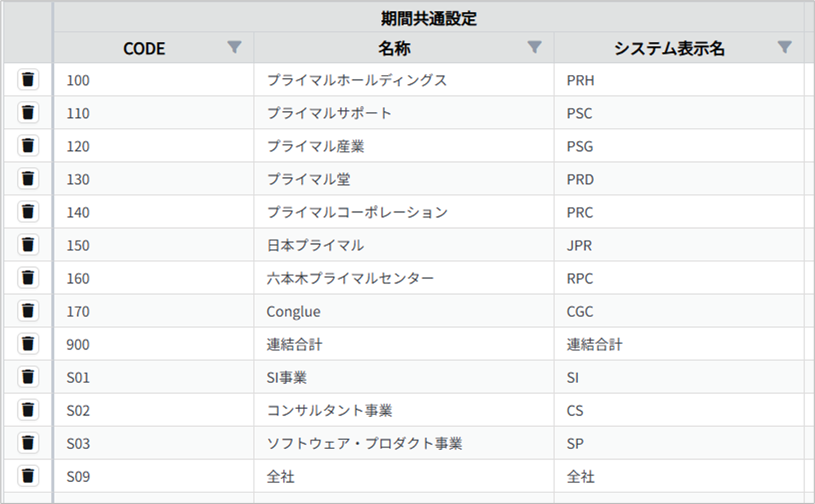Click the システム表示名 column header label
815x504 pixels.
(x=669, y=49)
